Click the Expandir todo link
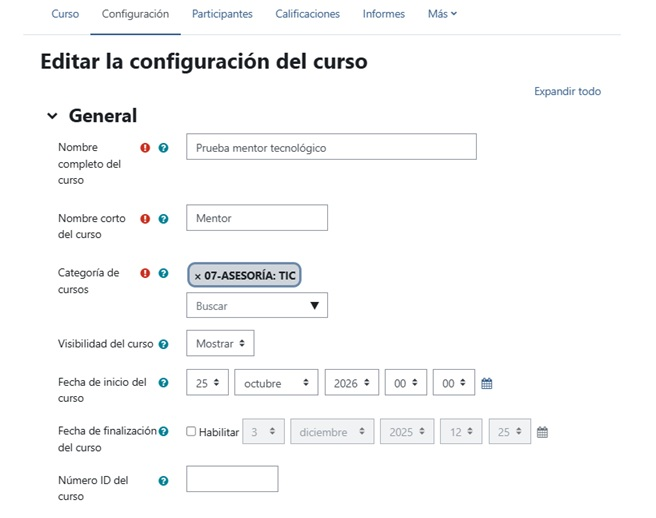 click(x=567, y=91)
